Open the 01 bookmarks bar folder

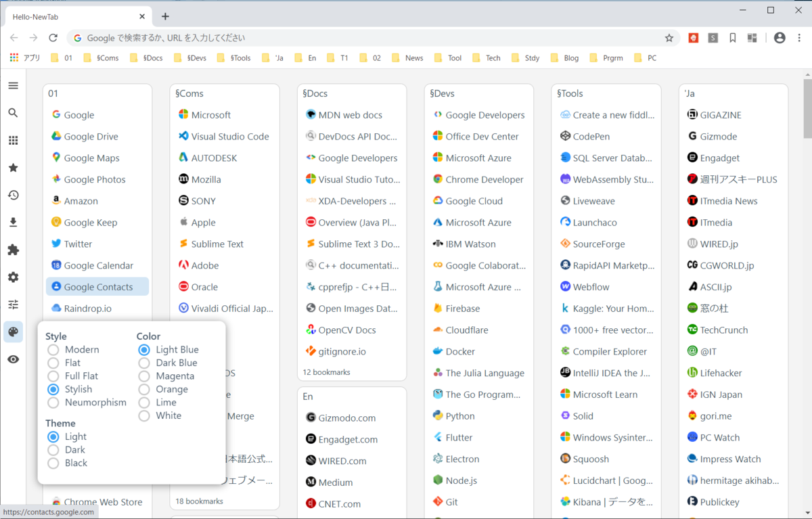(x=62, y=58)
